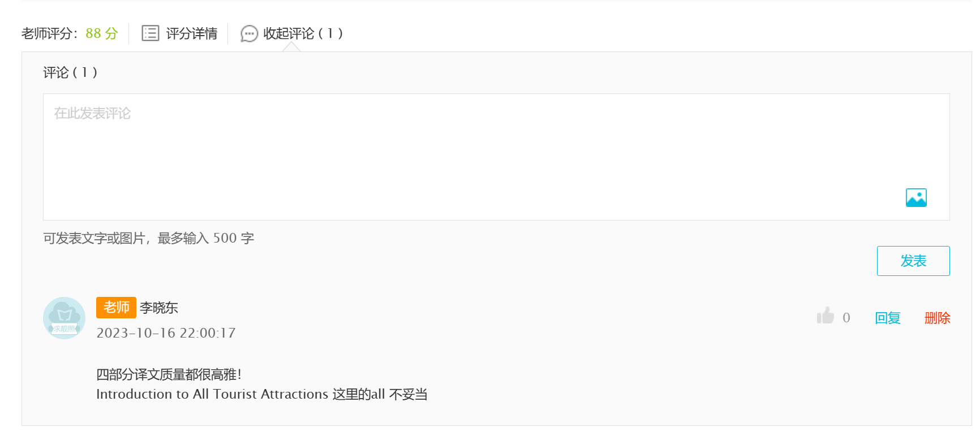Click the like count 0
This screenshot has height=432, width=980.
click(846, 318)
